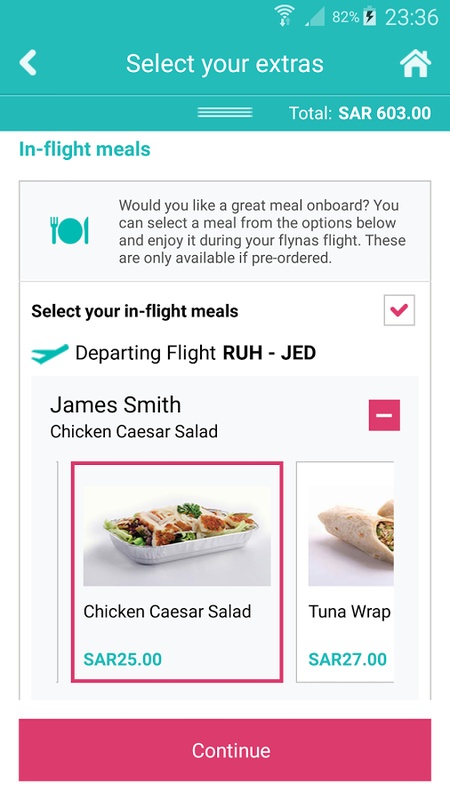
Task: Go to home via house icon
Action: 415,63
